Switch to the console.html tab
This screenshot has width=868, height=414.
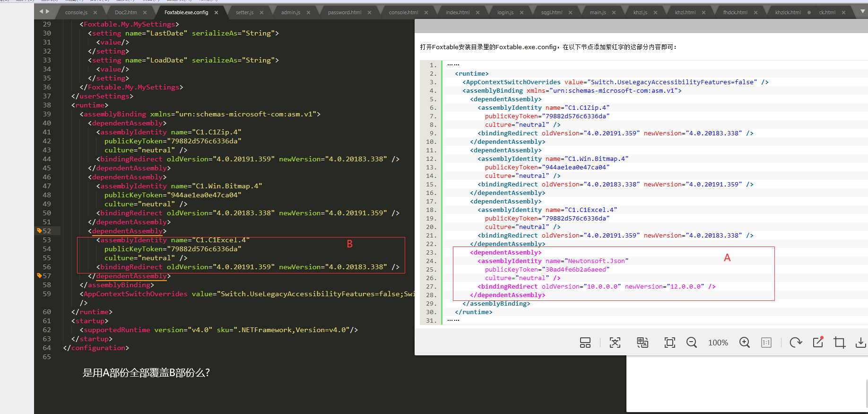pyautogui.click(x=404, y=13)
